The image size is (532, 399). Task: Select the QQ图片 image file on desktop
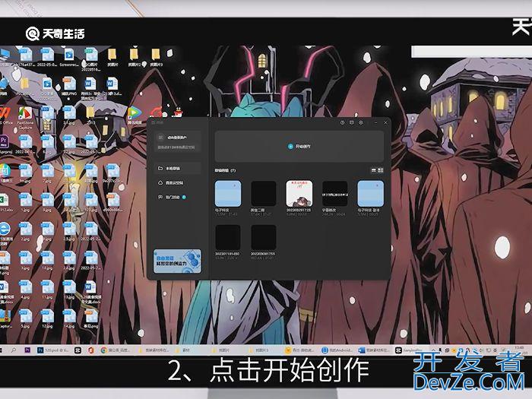pyautogui.click(x=90, y=59)
